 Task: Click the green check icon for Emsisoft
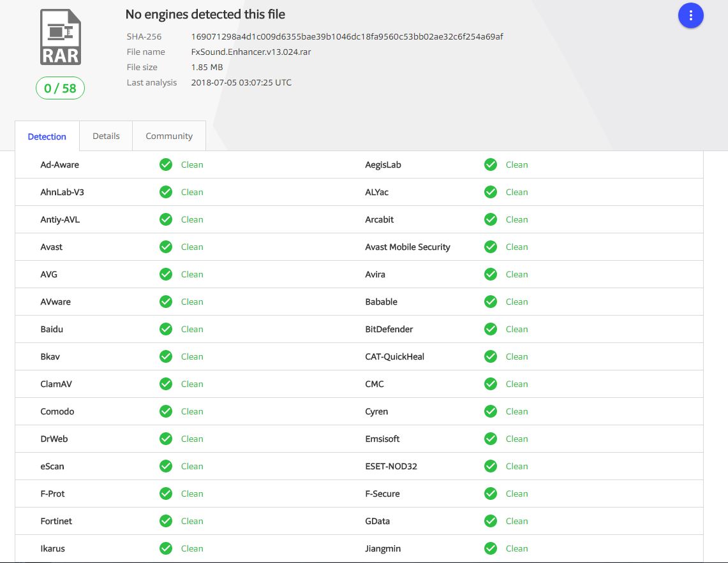pyautogui.click(x=490, y=439)
